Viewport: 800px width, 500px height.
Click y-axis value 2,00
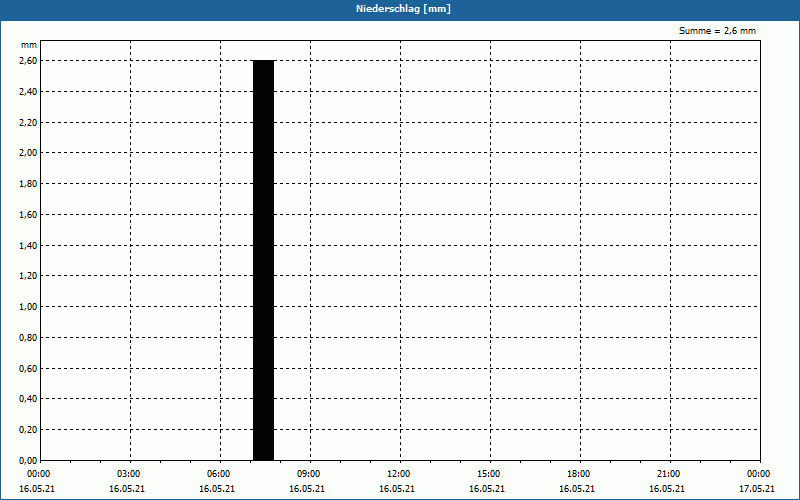tap(28, 153)
